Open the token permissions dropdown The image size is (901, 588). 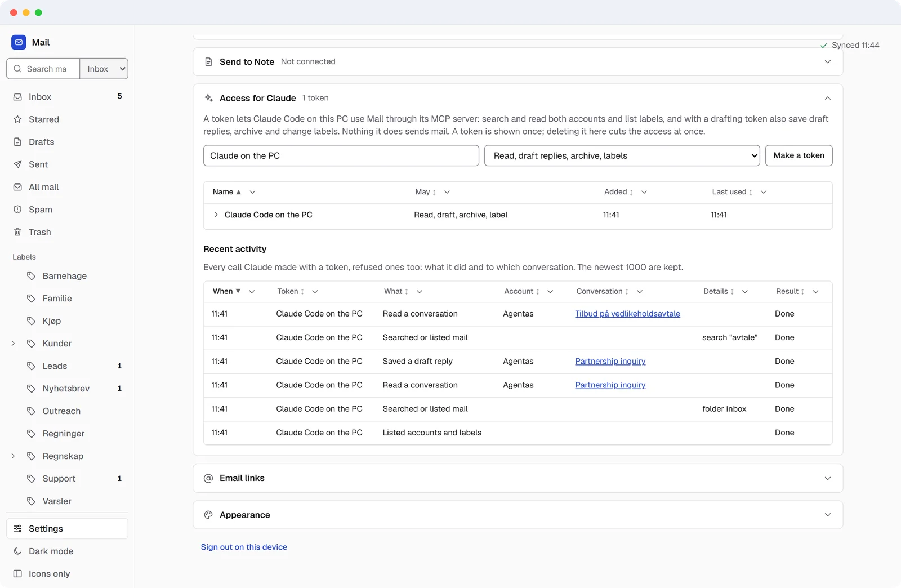(x=622, y=156)
